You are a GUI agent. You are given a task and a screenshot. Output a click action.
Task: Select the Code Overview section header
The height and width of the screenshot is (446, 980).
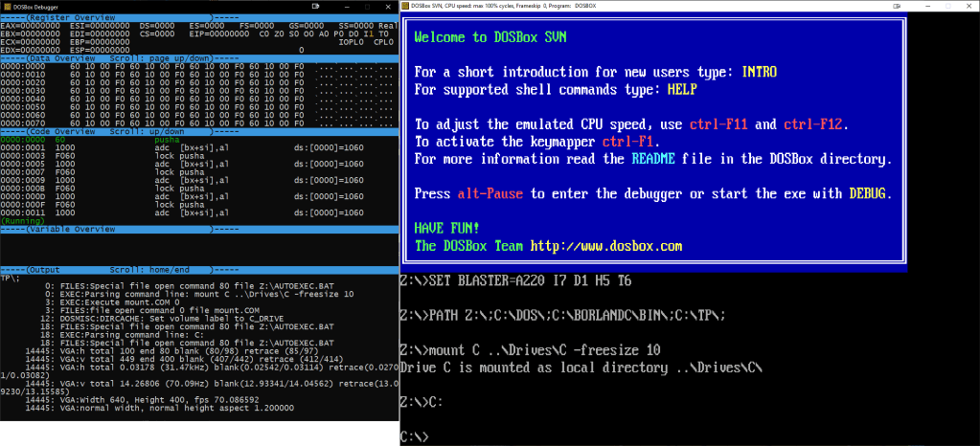(199, 132)
